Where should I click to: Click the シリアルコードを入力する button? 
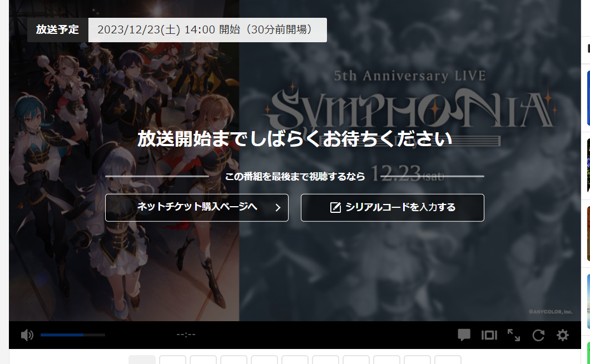pyautogui.click(x=393, y=208)
